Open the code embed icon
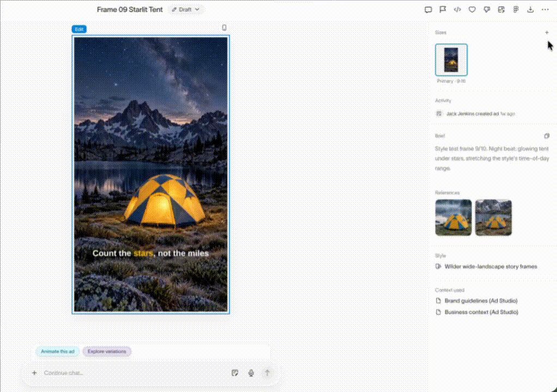Image resolution: width=557 pixels, height=392 pixels. click(x=457, y=10)
